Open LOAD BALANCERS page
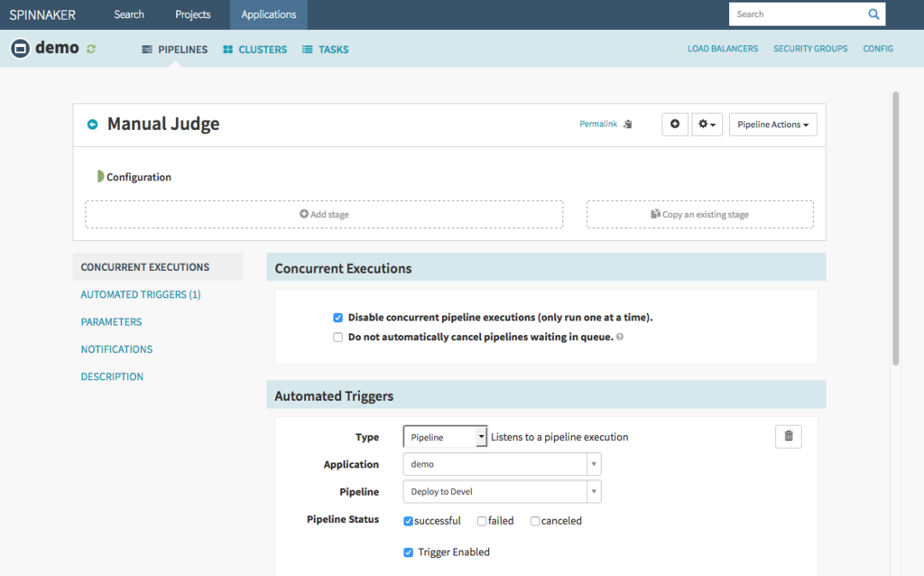This screenshot has height=576, width=924. [x=723, y=49]
